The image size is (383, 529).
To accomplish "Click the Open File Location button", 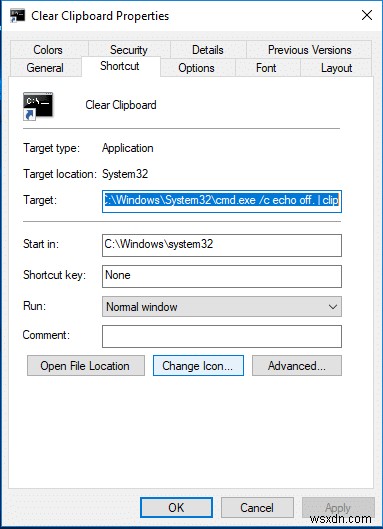I will point(86,366).
